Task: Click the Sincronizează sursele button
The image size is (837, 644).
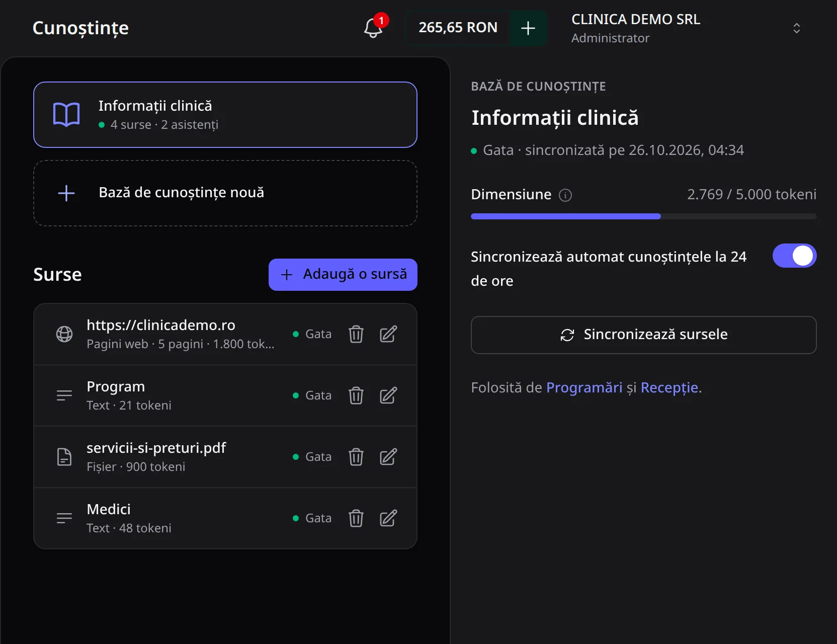Action: (x=643, y=335)
